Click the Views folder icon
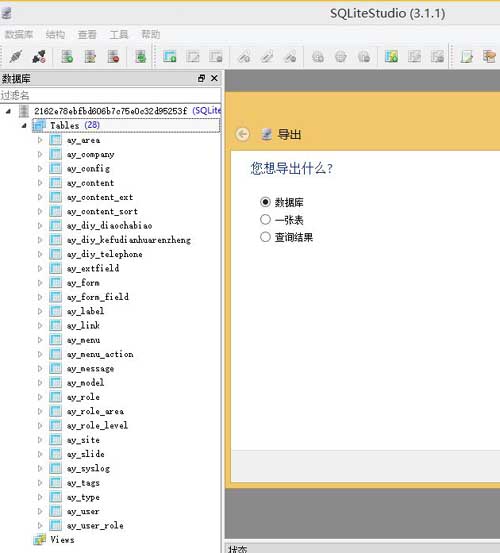This screenshot has width=500, height=553. [39, 540]
